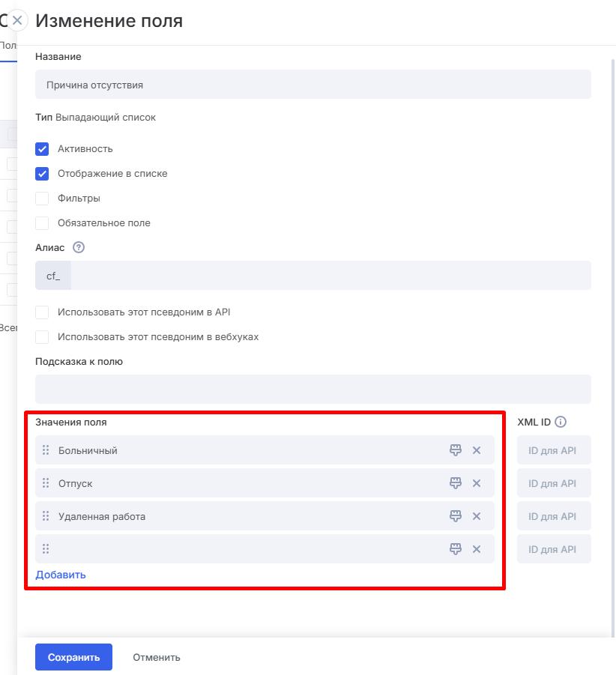Open the Алиас help question icon
The width and height of the screenshot is (616, 675).
(79, 248)
